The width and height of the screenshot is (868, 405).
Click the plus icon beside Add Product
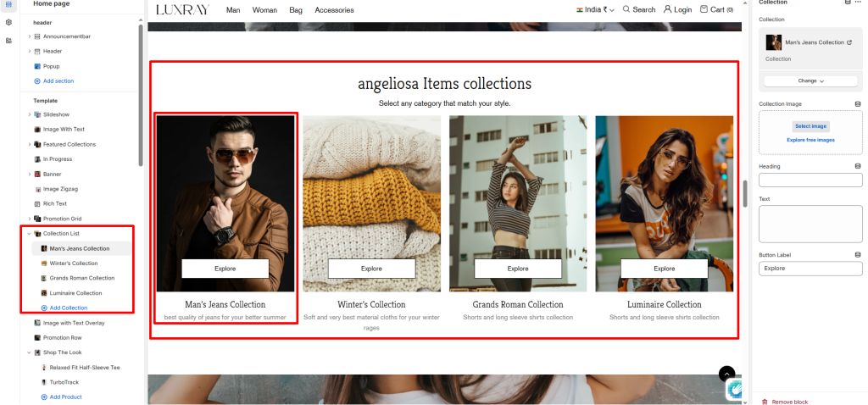44,397
